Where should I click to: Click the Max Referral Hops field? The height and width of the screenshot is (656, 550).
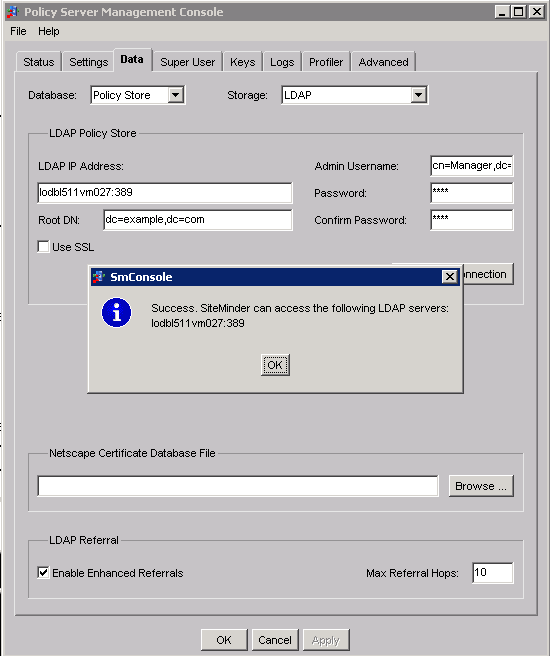pyautogui.click(x=493, y=572)
